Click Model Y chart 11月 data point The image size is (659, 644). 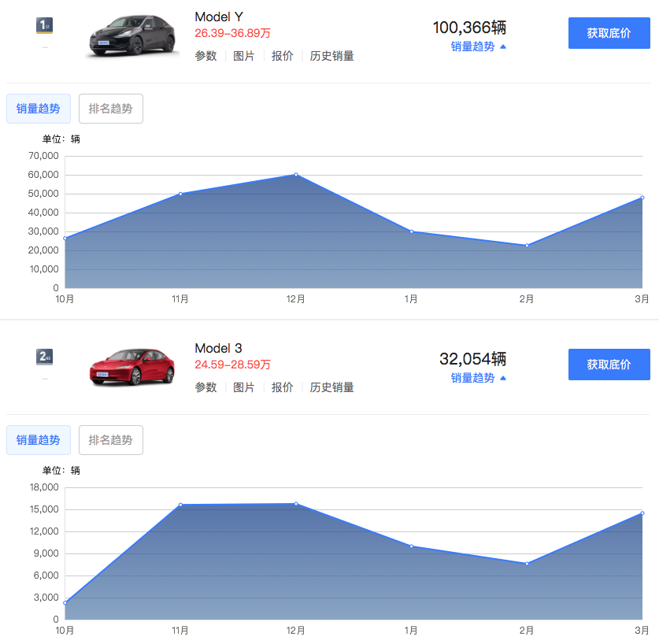[x=180, y=194]
